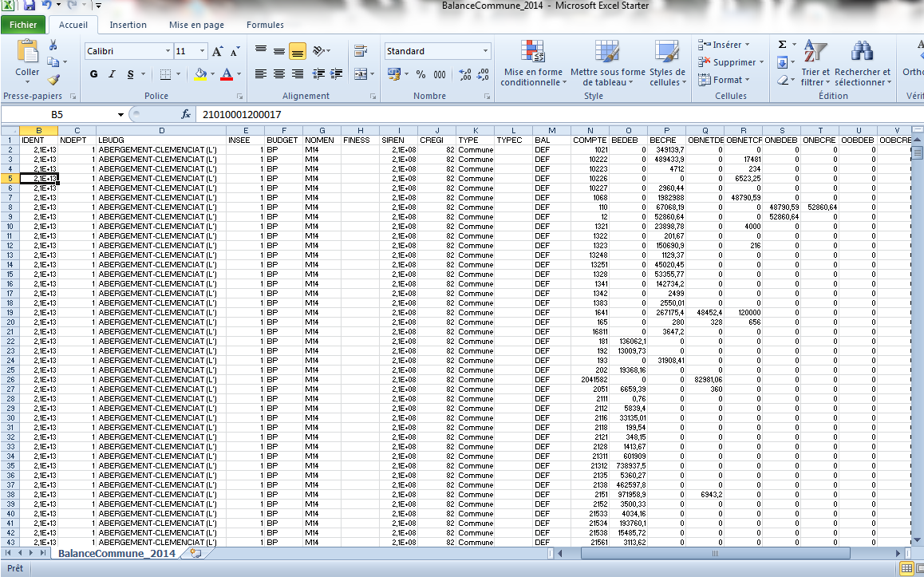This screenshot has height=577, width=924.
Task: Open Styles de cellules gallery
Action: pyautogui.click(x=668, y=63)
